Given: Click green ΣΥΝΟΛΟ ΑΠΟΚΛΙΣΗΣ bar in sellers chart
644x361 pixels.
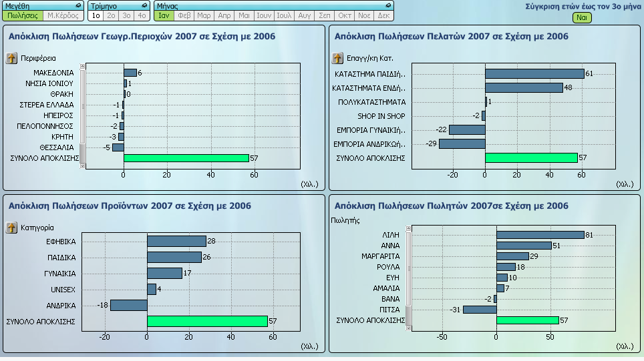Looking at the screenshot, I should tap(527, 320).
